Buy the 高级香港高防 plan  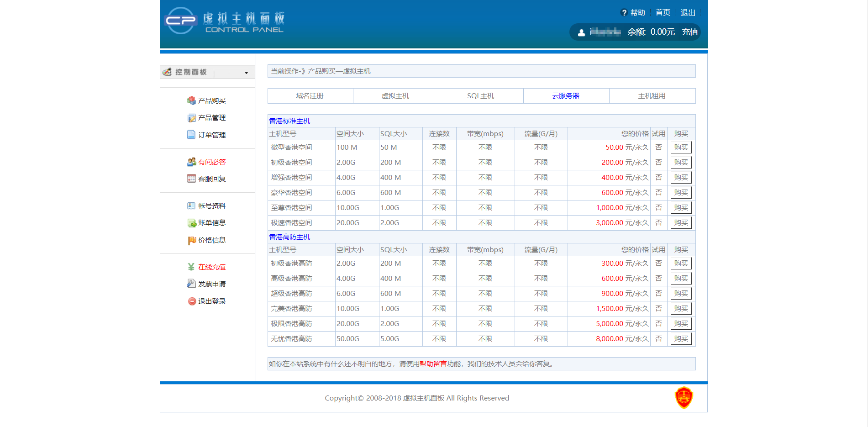[681, 279]
